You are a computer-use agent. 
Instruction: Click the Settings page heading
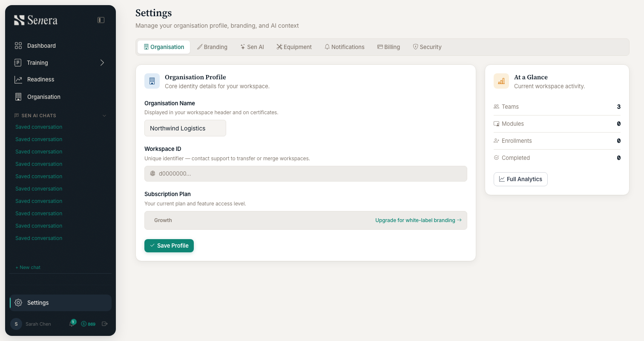tap(154, 13)
